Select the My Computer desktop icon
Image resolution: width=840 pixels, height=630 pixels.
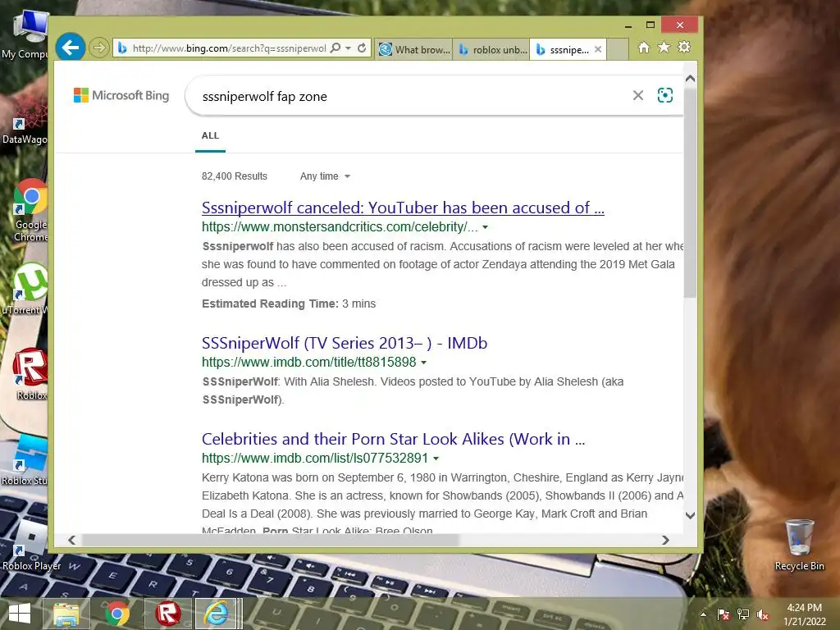25,34
